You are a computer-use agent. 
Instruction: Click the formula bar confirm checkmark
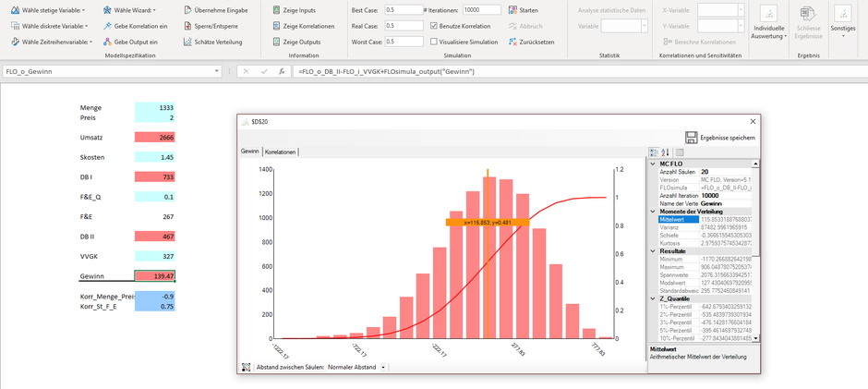pos(264,71)
